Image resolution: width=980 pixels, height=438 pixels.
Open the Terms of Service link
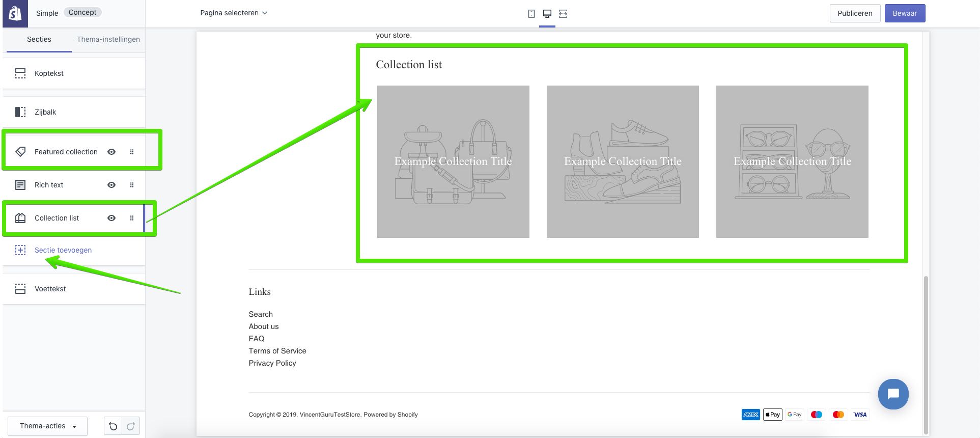pos(277,351)
